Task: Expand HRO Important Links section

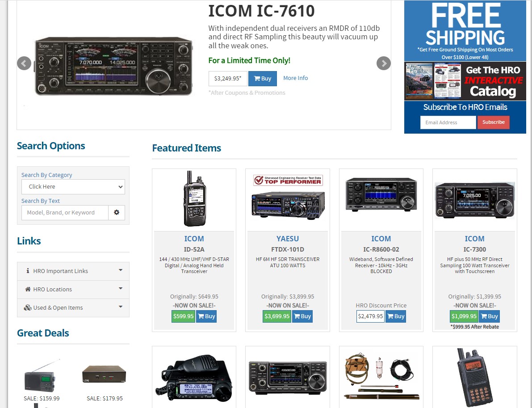Action: (x=73, y=271)
